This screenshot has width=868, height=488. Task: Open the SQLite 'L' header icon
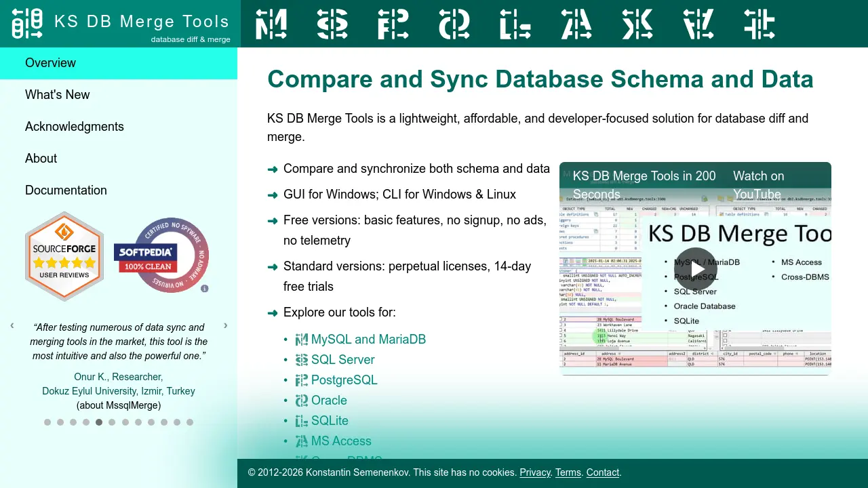(515, 24)
